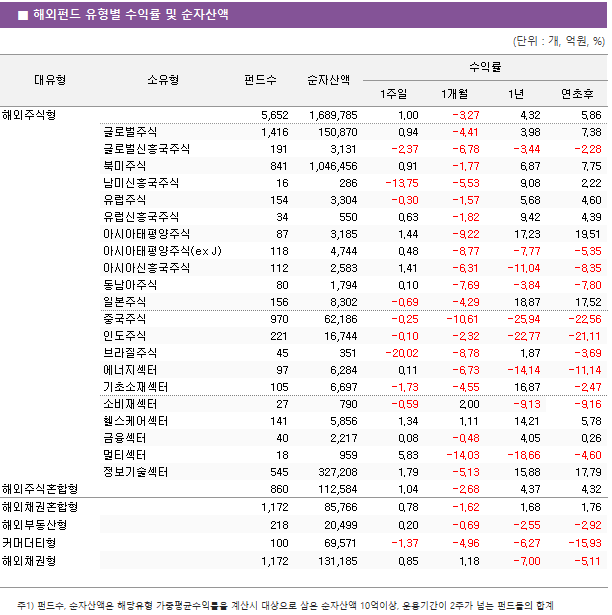612x615 pixels.
Task: Click the 에너지섹터 row label
Action: (130, 370)
